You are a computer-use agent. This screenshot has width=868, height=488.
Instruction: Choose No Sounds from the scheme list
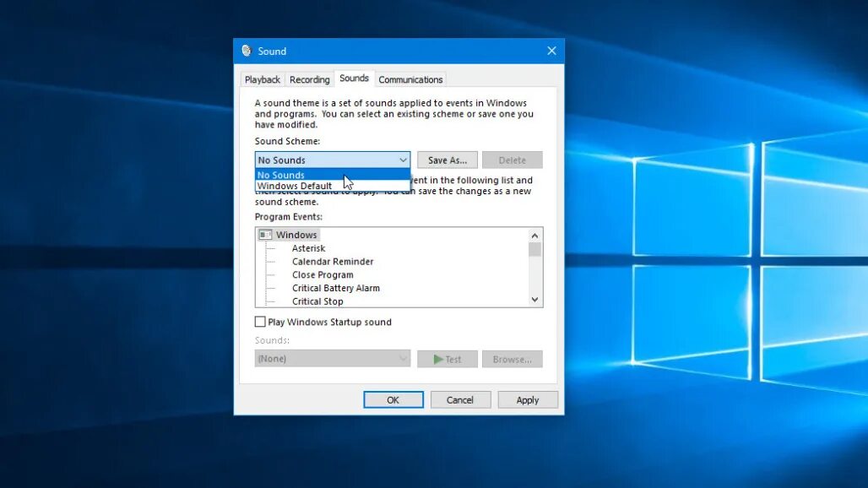(x=332, y=175)
